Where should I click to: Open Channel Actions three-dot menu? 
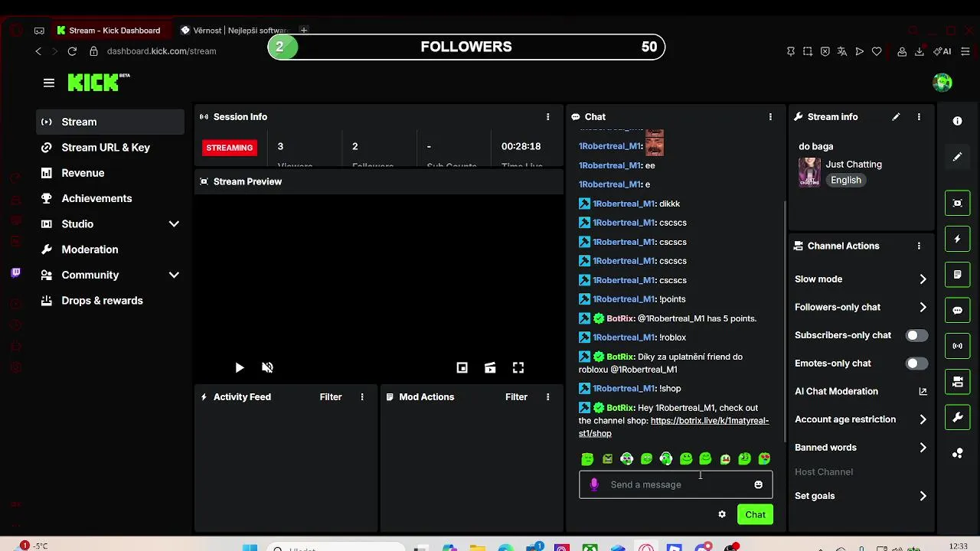(919, 246)
